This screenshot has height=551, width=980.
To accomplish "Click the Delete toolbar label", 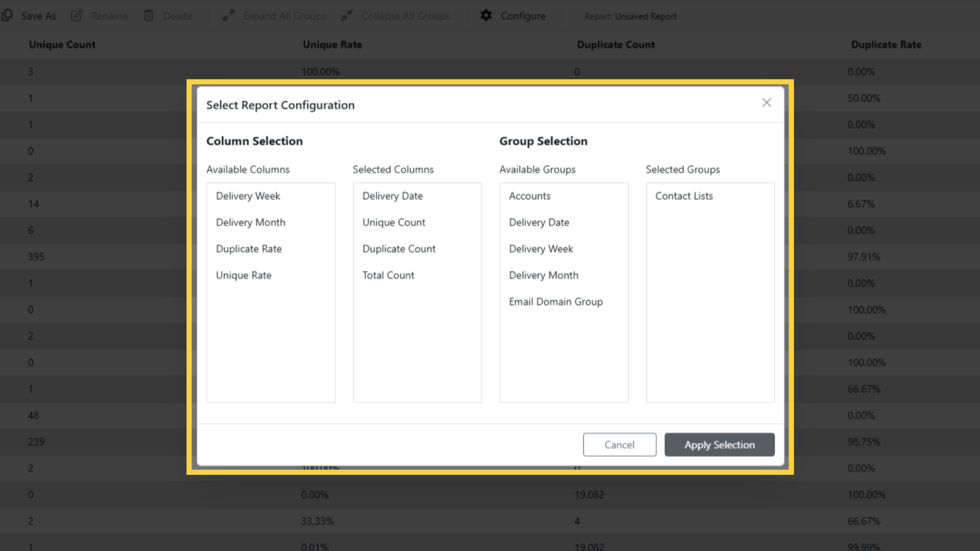I will click(x=178, y=16).
